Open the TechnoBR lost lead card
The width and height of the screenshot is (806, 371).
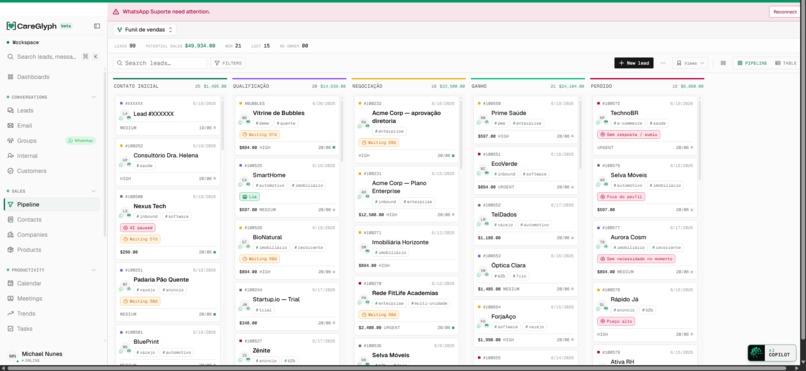(x=645, y=125)
